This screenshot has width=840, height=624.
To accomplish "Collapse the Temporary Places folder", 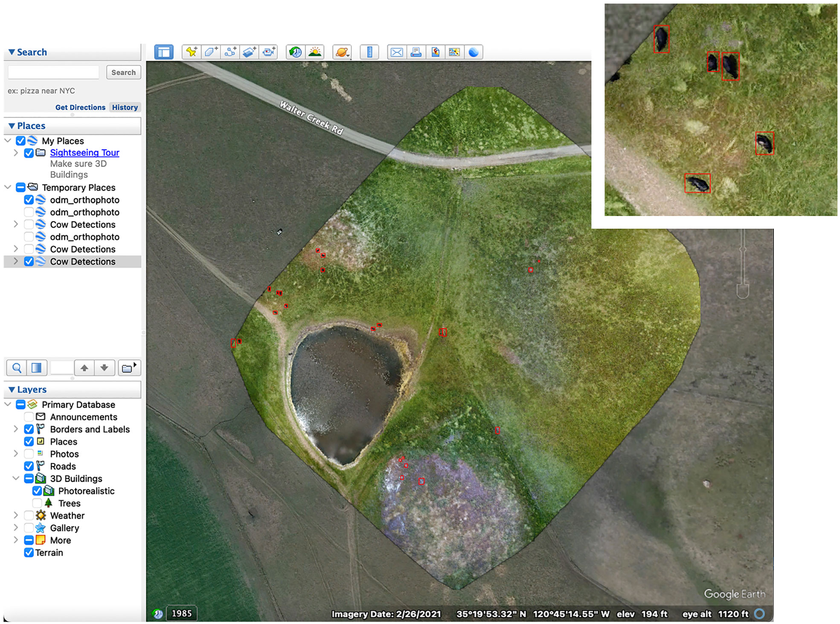I will [8, 187].
